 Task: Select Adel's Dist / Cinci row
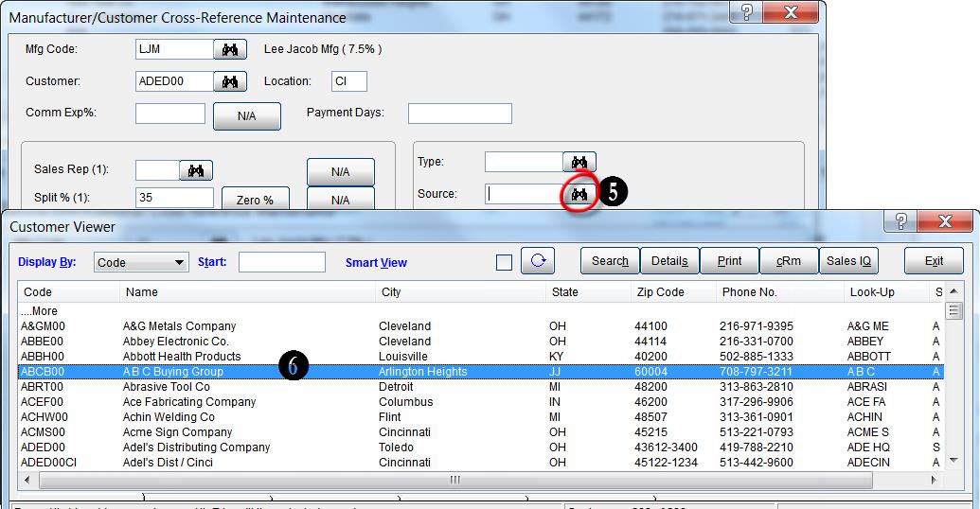pyautogui.click(x=481, y=462)
